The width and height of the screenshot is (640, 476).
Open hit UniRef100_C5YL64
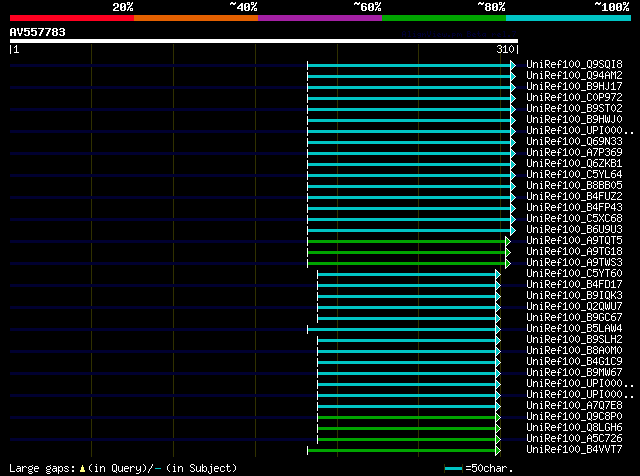574,175
